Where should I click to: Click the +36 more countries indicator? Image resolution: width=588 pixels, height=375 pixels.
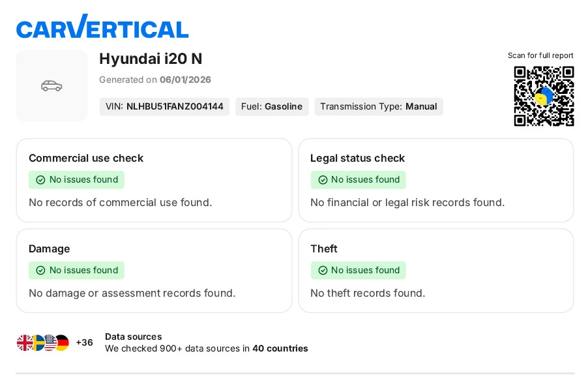[84, 342]
